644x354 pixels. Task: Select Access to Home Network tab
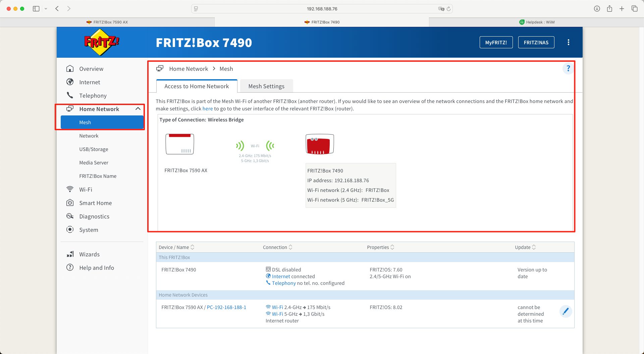pos(197,86)
